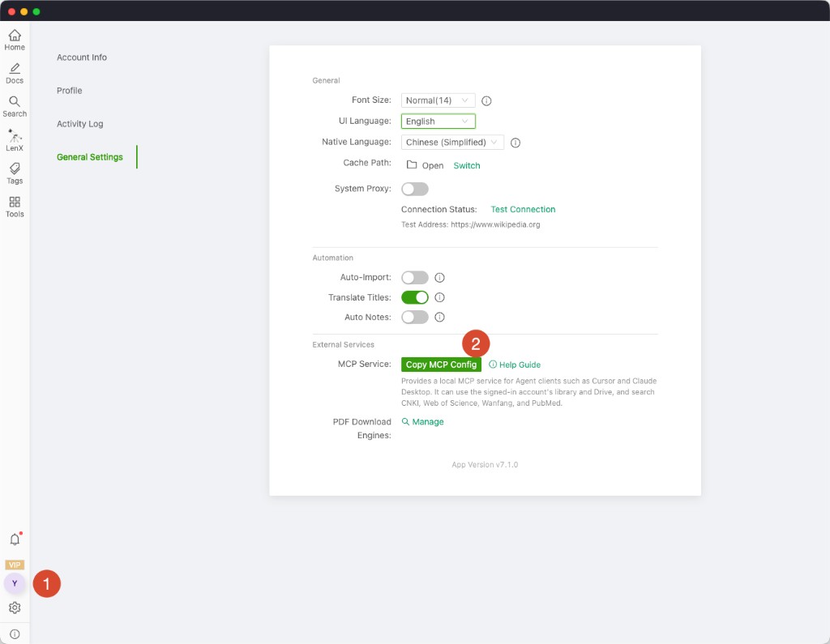The width and height of the screenshot is (830, 644).
Task: Click the Test Connection link
Action: [x=523, y=210]
